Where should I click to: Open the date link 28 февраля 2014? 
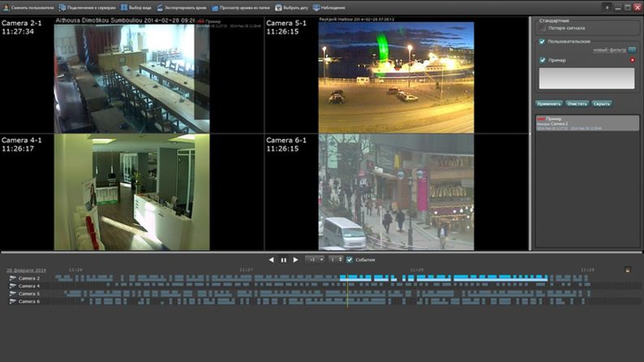pos(26,270)
